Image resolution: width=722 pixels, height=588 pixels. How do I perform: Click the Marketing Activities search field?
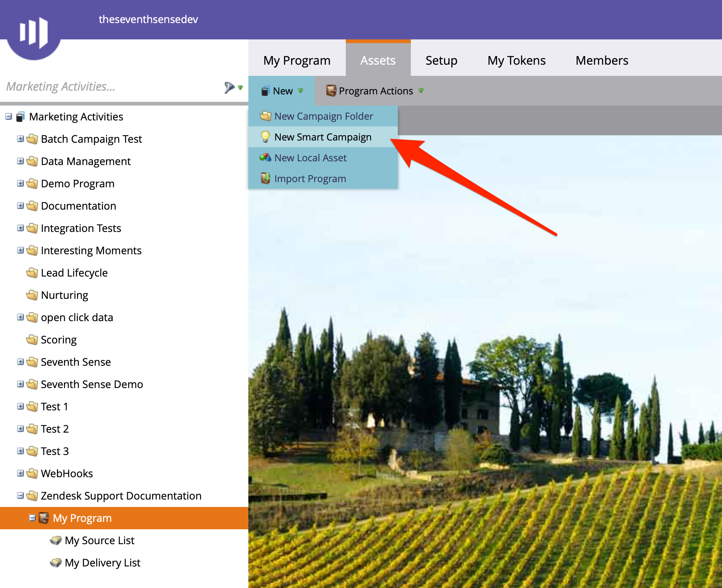(112, 87)
